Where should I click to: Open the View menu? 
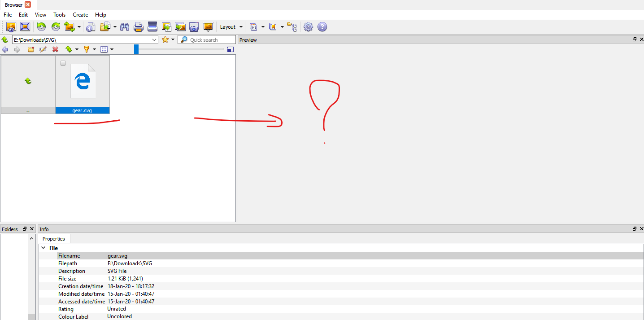point(40,15)
